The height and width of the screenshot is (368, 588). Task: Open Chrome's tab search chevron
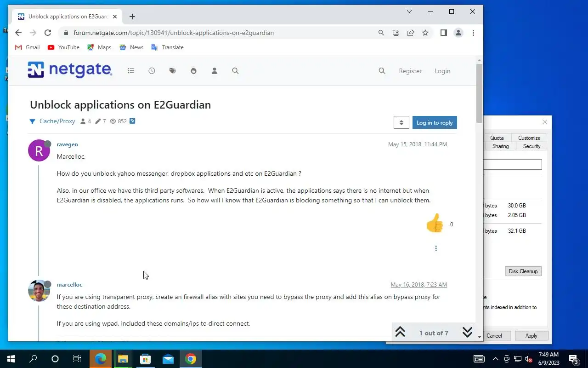[409, 12]
